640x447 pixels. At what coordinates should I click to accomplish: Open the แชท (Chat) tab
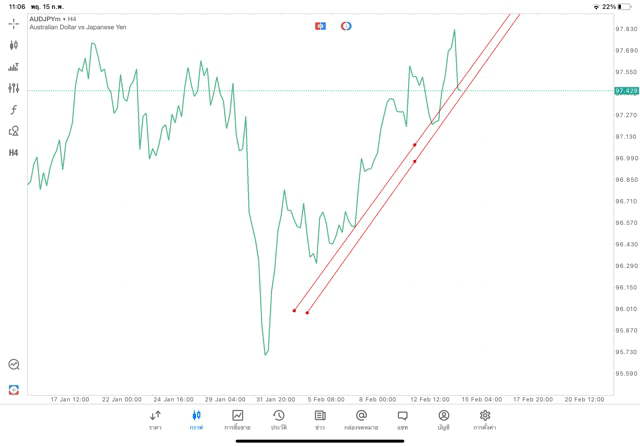[402, 419]
